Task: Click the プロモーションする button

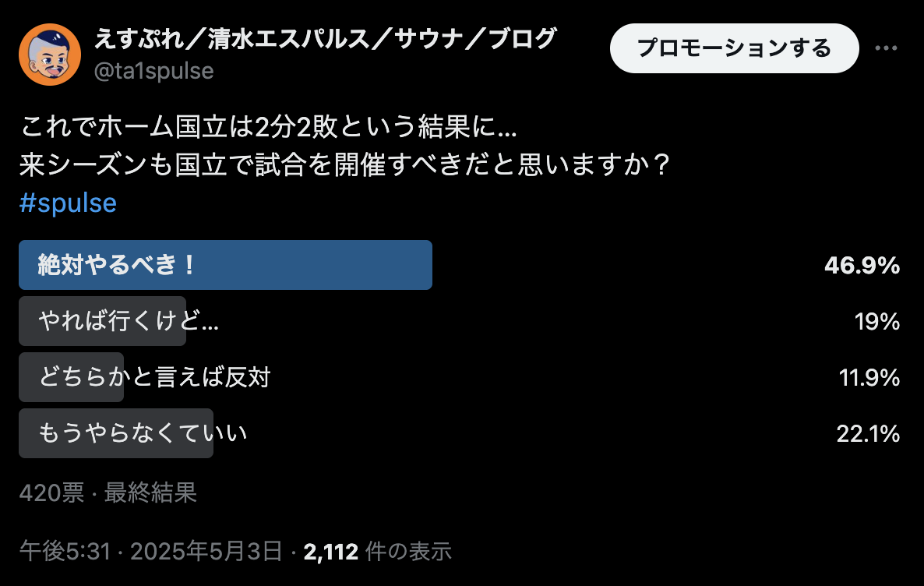Action: [734, 48]
